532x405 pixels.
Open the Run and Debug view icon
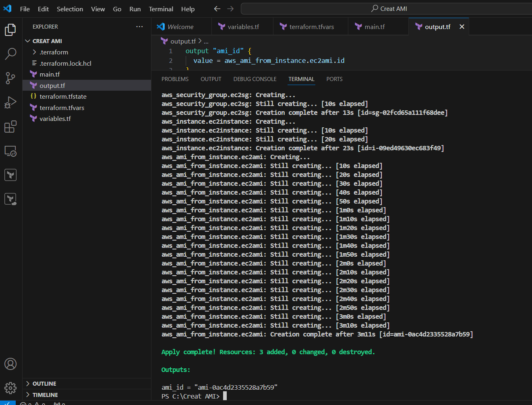point(10,102)
